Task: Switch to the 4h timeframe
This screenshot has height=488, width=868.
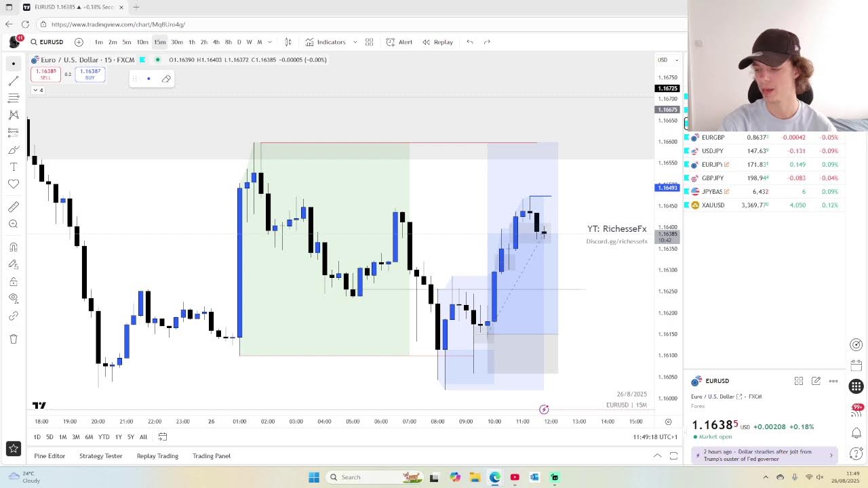Action: point(216,42)
